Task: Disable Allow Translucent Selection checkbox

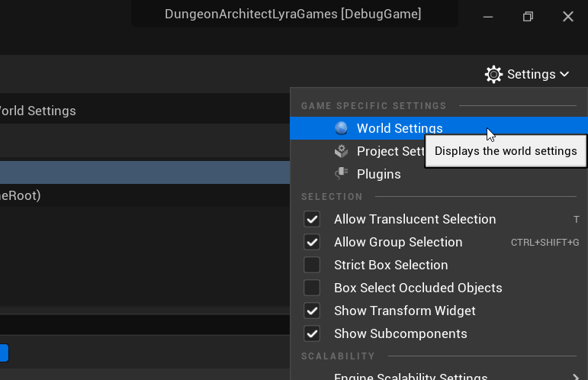Action: [x=312, y=220]
